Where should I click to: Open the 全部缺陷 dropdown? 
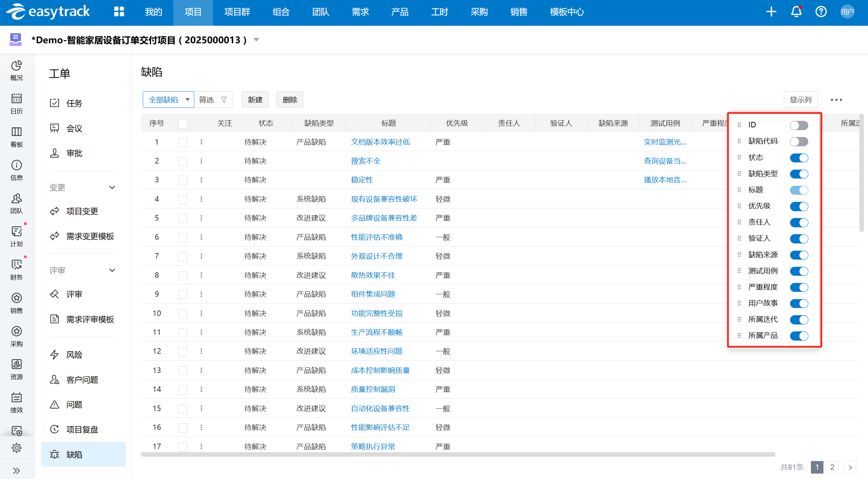(x=168, y=100)
